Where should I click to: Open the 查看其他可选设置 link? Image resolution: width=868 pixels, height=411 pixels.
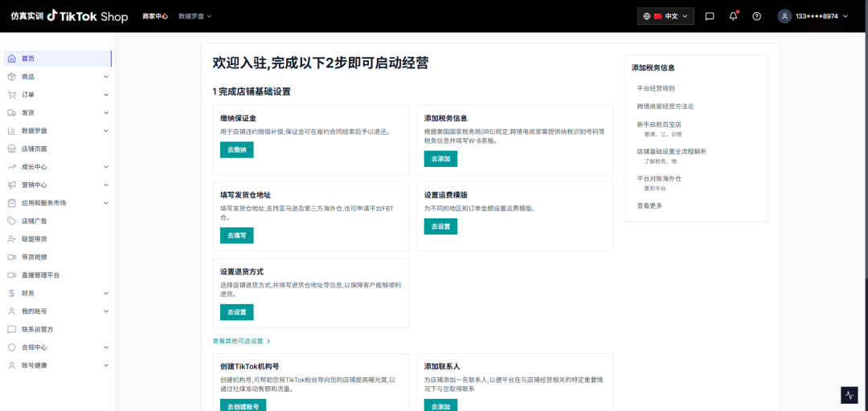[x=241, y=341]
